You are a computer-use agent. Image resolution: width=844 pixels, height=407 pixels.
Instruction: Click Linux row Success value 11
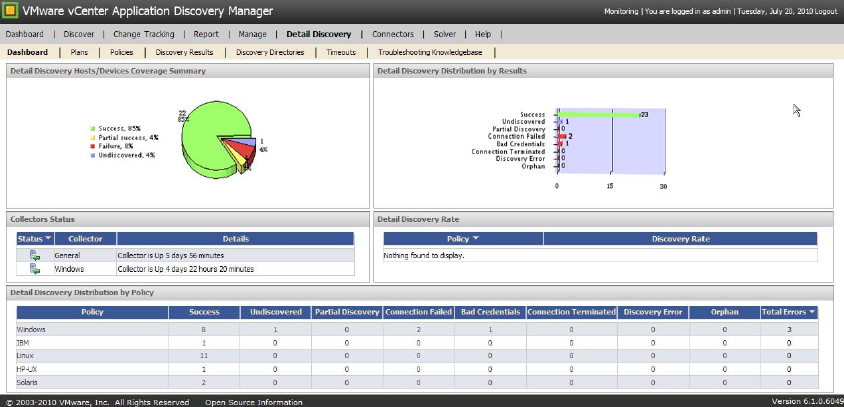[x=204, y=356]
